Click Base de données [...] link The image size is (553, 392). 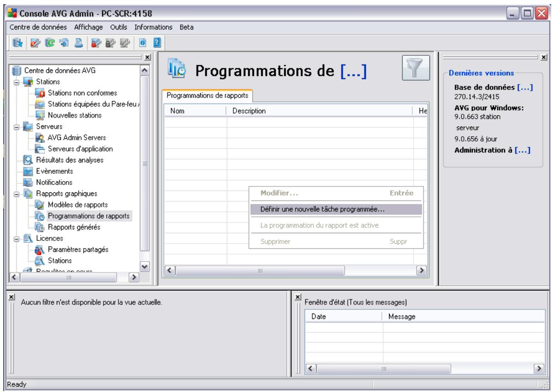494,88
